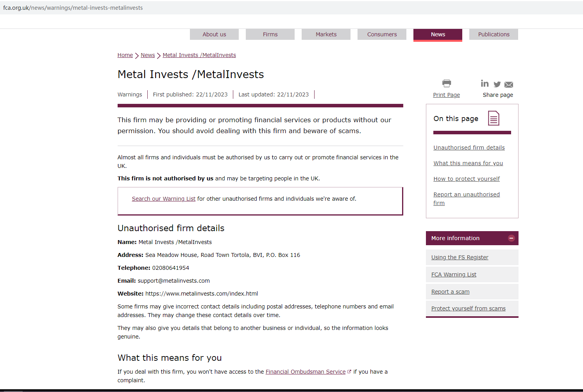The height and width of the screenshot is (392, 583).
Task: Click the browser address bar URL
Action: pyautogui.click(x=73, y=8)
